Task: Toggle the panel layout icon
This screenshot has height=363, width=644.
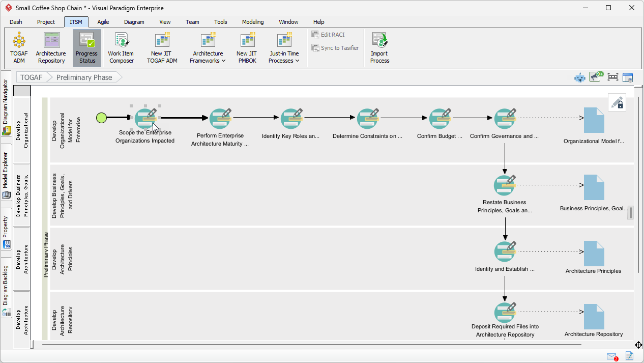Action: click(x=628, y=77)
